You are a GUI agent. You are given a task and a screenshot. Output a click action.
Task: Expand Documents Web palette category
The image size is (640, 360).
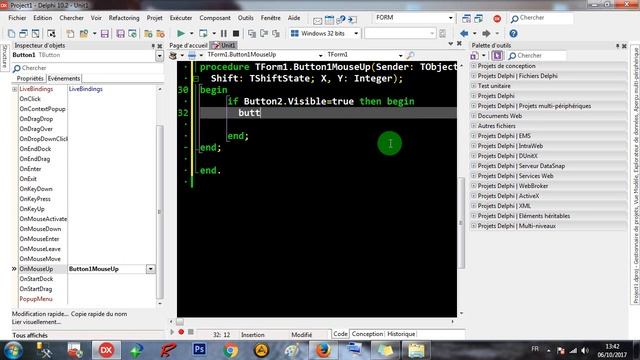473,116
